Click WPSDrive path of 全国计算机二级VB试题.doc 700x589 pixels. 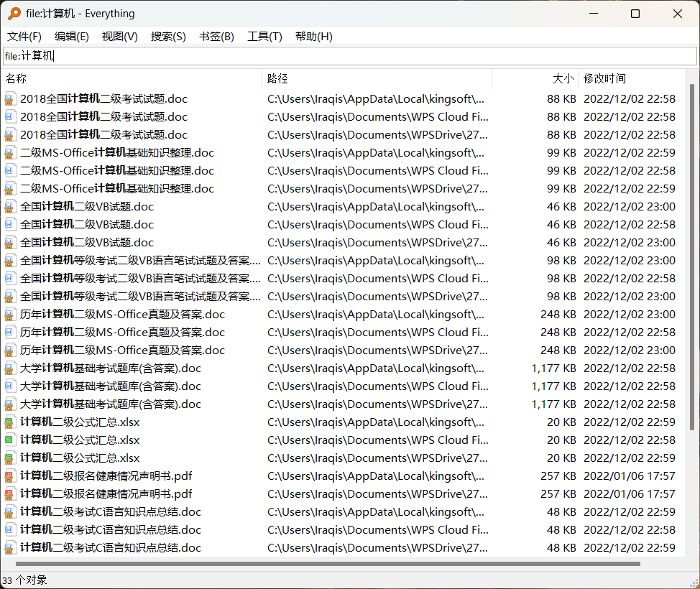tap(377, 243)
